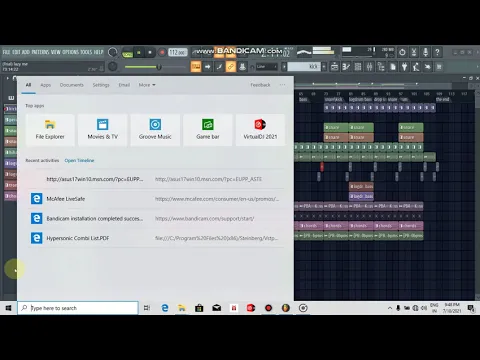Open the Windows Start menu
Image resolution: width=480 pixels, height=360 pixels.
[9, 308]
